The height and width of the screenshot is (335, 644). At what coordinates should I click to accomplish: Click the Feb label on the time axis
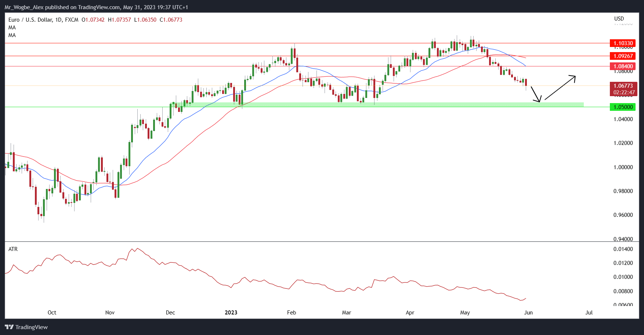click(292, 313)
